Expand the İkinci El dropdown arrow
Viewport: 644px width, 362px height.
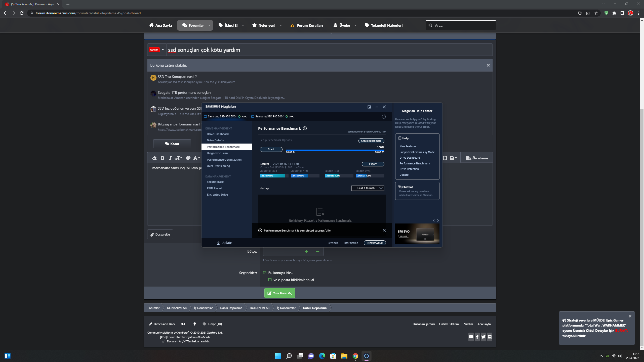point(243,25)
